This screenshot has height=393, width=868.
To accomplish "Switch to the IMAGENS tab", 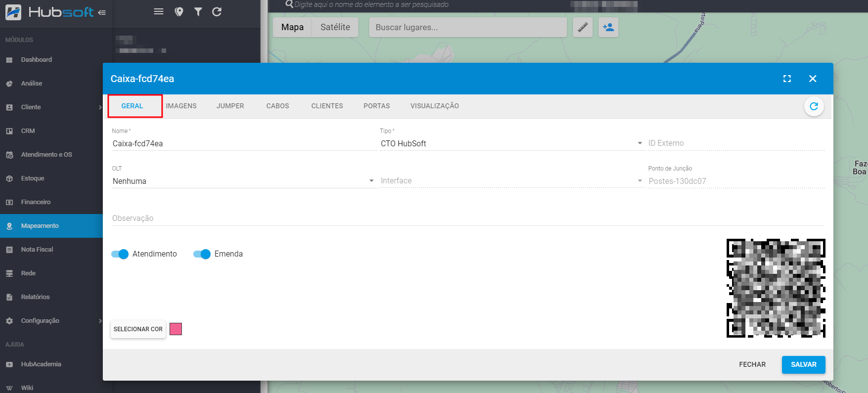I will tap(181, 106).
